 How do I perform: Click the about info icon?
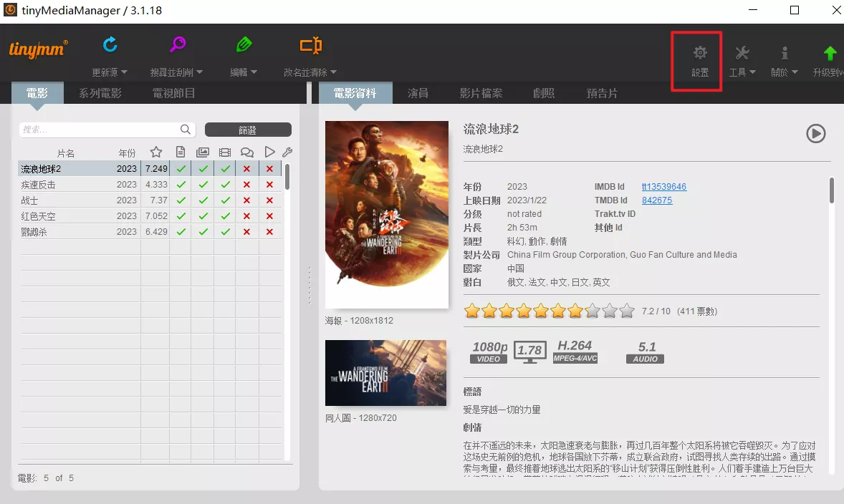coord(785,53)
